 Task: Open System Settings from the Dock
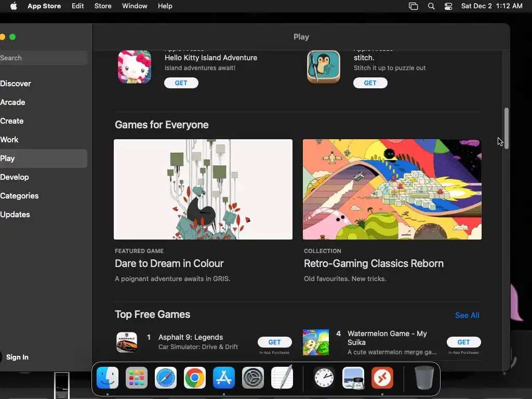(253, 378)
